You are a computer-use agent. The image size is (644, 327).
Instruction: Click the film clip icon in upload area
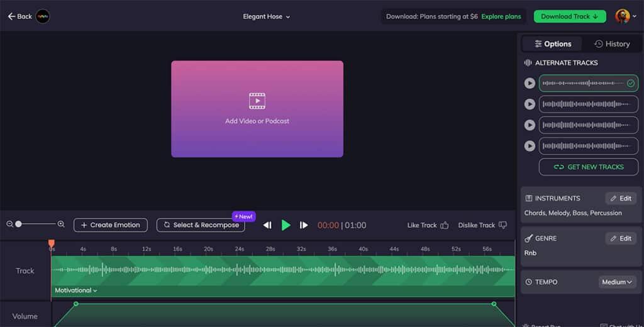click(x=257, y=101)
